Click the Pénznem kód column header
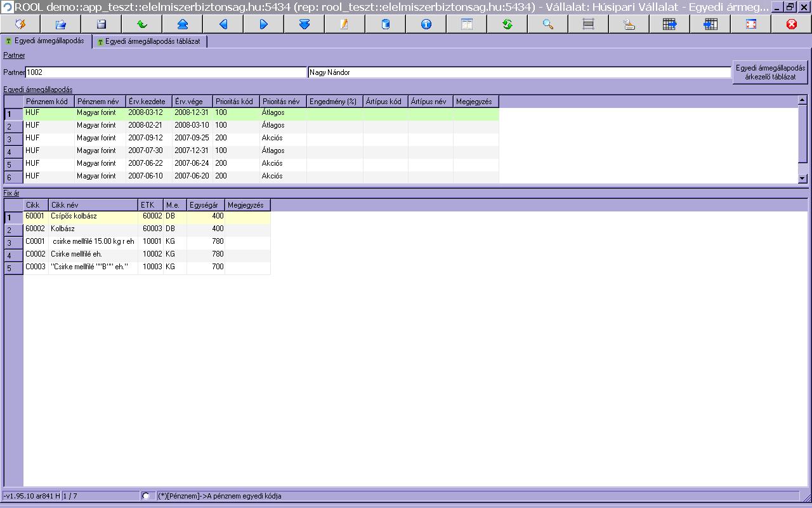Screen dimensions: 812x508 tap(49, 102)
